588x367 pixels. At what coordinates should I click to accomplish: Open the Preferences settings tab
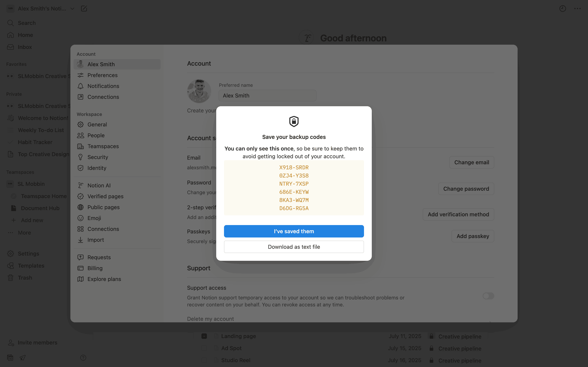click(102, 75)
